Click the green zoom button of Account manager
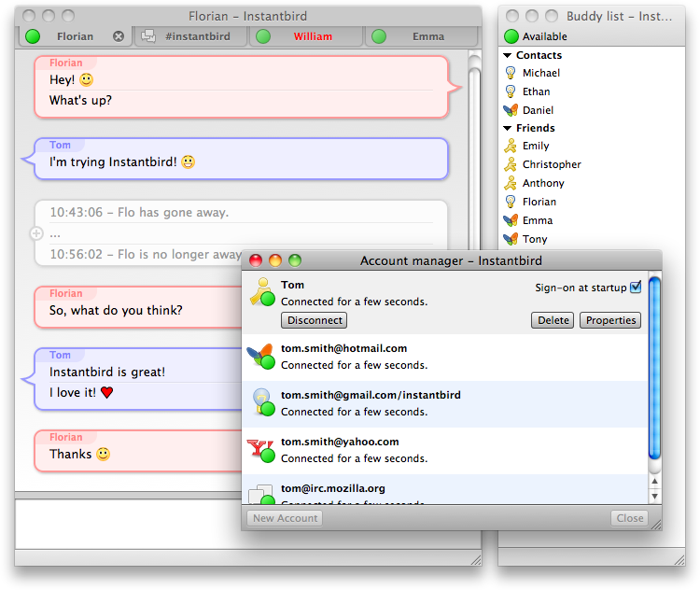This screenshot has width=700, height=590. pyautogui.click(x=295, y=260)
